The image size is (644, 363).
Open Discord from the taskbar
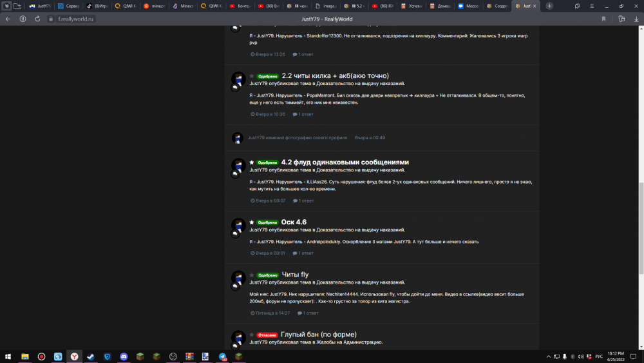pyautogui.click(x=124, y=357)
